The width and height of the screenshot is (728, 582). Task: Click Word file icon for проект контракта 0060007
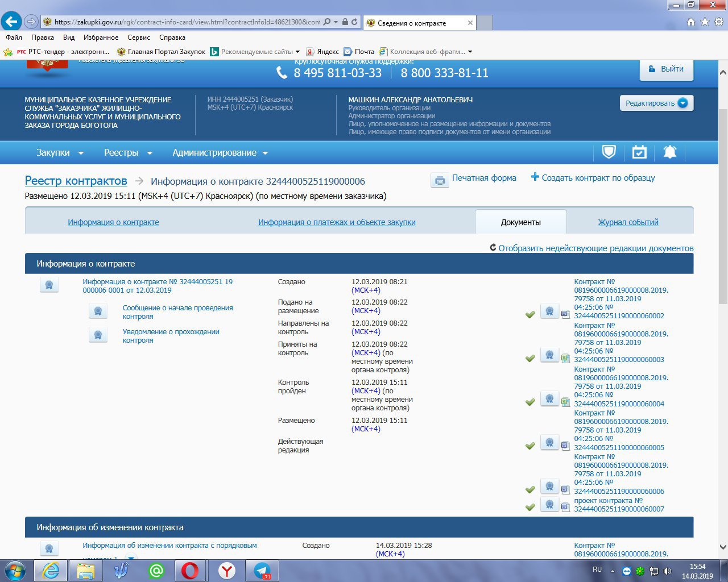(565, 507)
